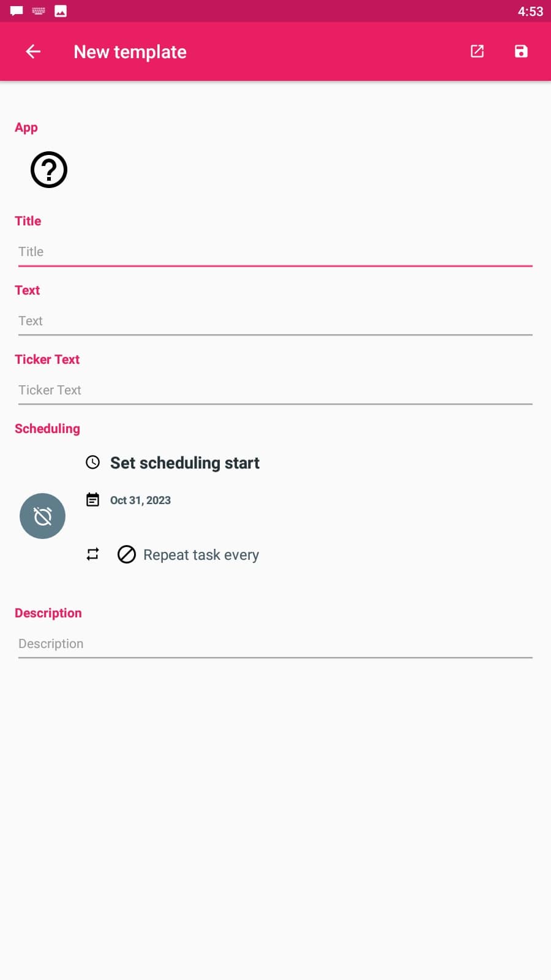The width and height of the screenshot is (551, 980).
Task: Focus the Title input field
Action: pos(275,252)
